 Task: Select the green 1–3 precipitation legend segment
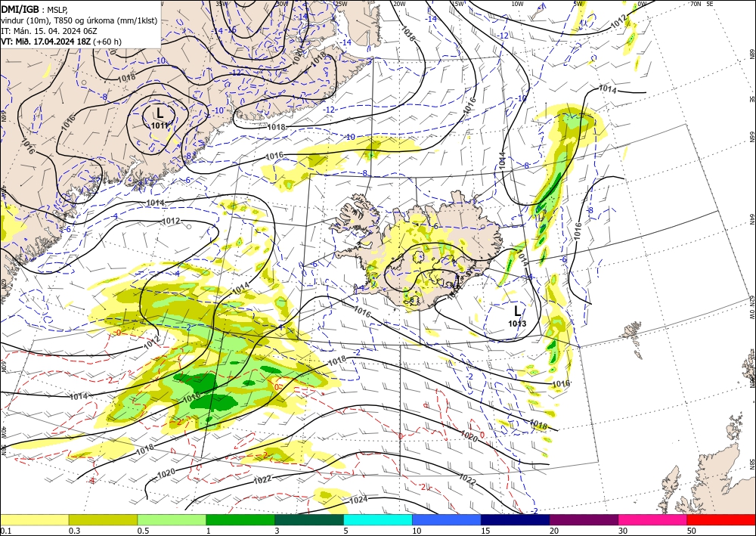click(240, 519)
